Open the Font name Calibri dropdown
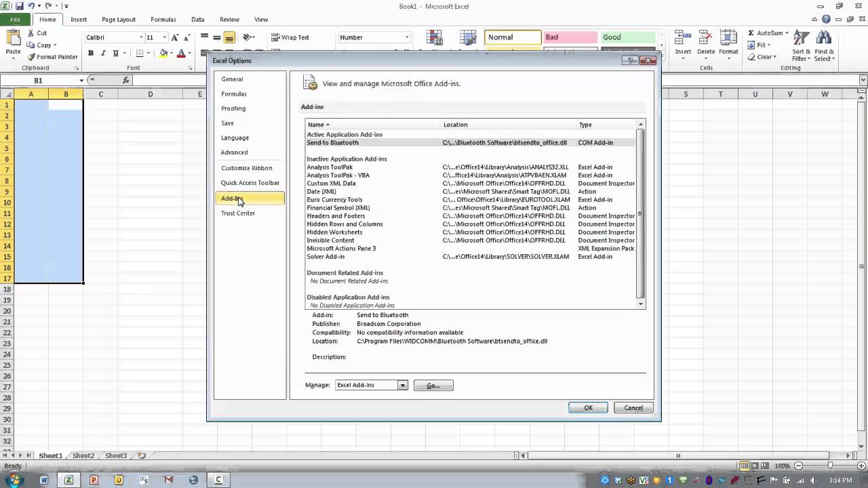The image size is (868, 488). [x=141, y=37]
